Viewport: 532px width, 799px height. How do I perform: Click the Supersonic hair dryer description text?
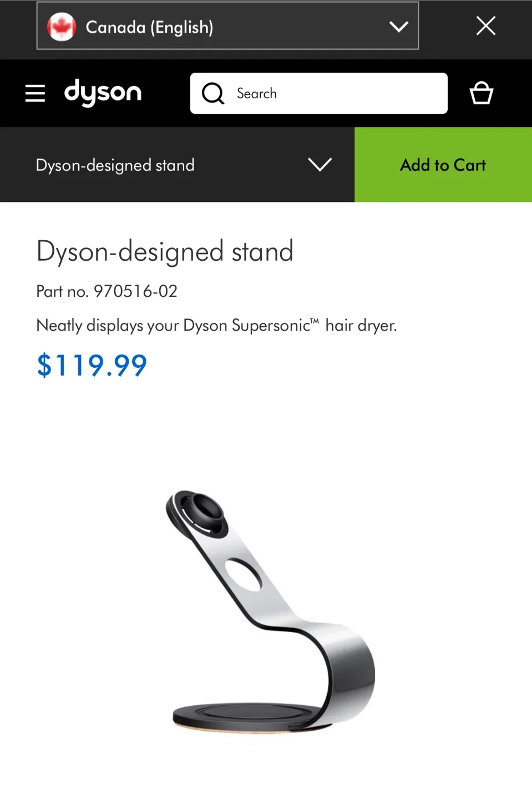click(x=216, y=325)
